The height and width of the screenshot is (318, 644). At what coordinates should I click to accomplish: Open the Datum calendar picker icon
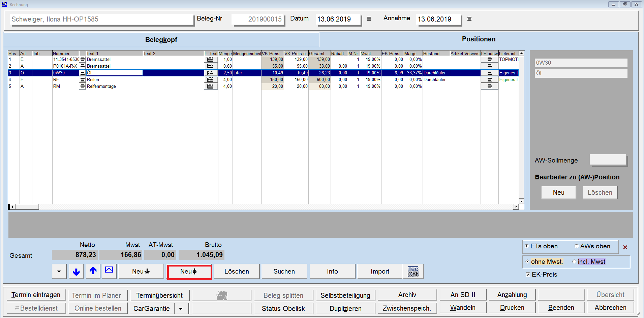[x=369, y=19]
